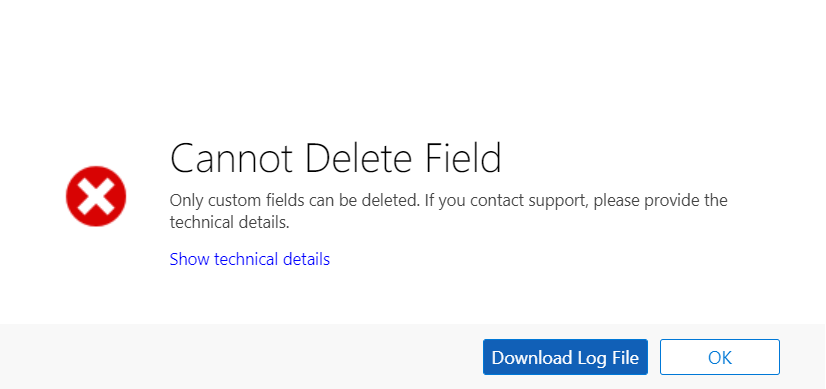Expand Show technical details
Screen dimensions: 826x389
250,259
